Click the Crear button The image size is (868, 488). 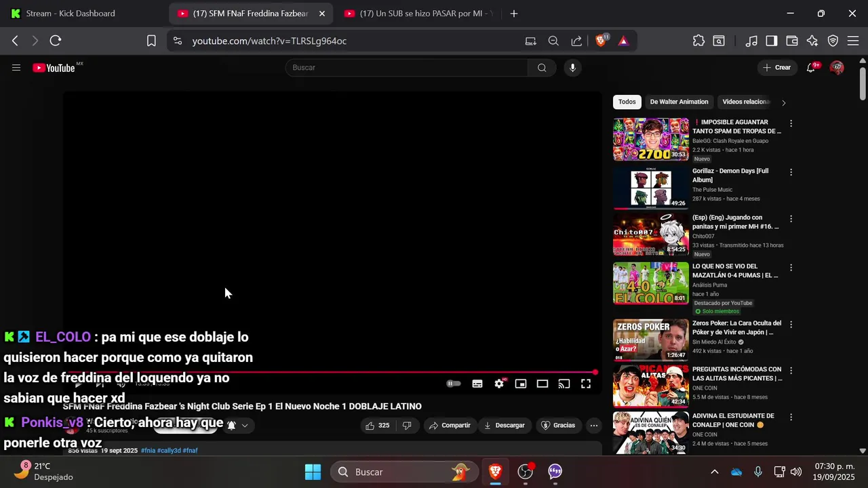coord(777,68)
